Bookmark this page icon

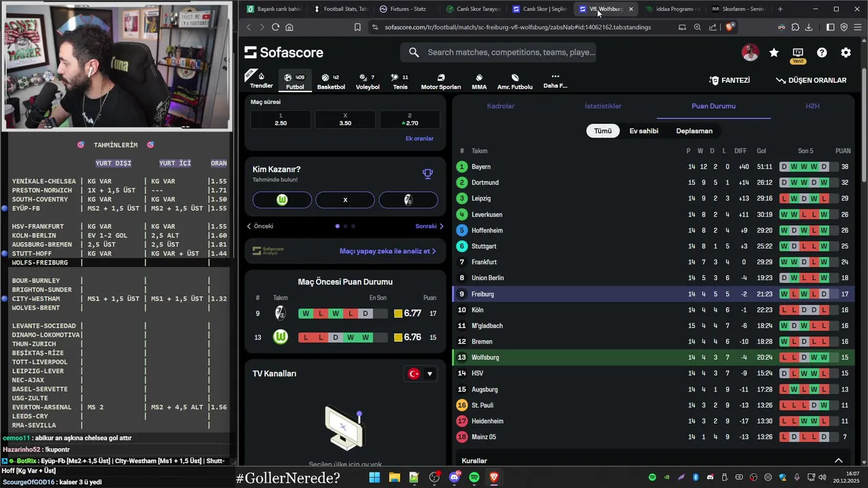coord(357,27)
